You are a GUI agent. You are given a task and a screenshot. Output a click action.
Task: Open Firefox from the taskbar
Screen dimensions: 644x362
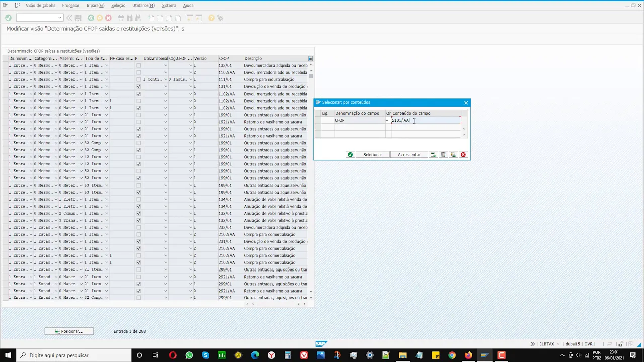pos(468,355)
